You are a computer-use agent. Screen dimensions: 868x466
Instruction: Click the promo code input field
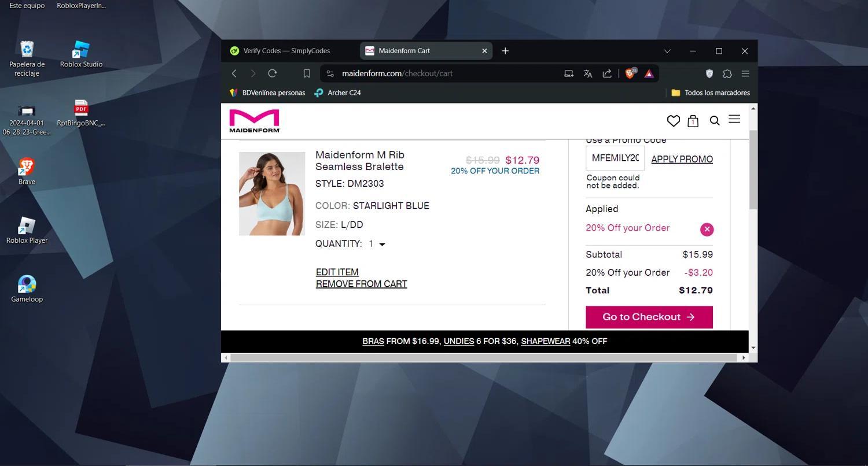click(x=615, y=158)
